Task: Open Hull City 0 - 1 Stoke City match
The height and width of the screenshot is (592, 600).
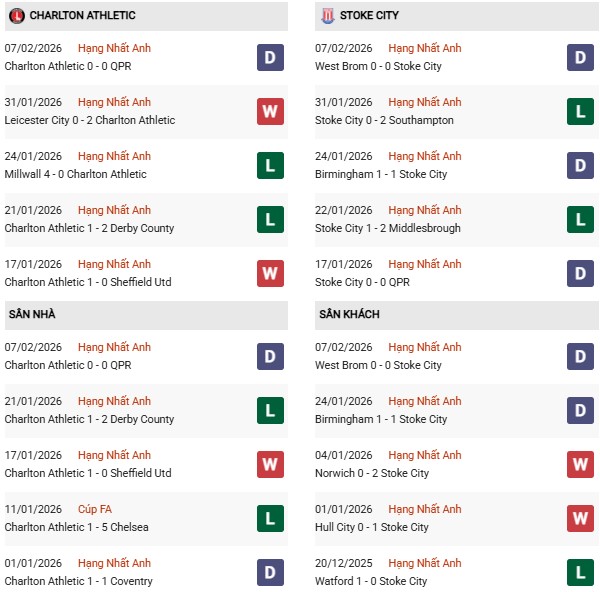Action: [372, 527]
